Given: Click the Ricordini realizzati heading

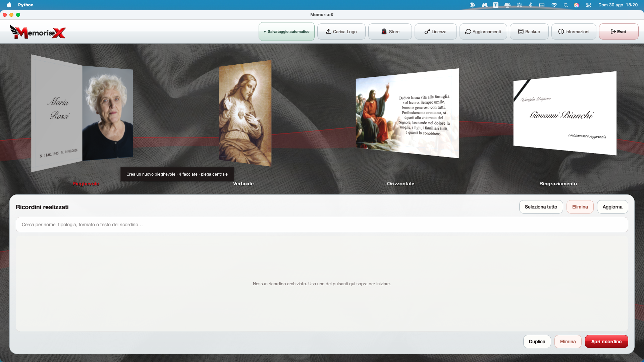Looking at the screenshot, I should 42,207.
